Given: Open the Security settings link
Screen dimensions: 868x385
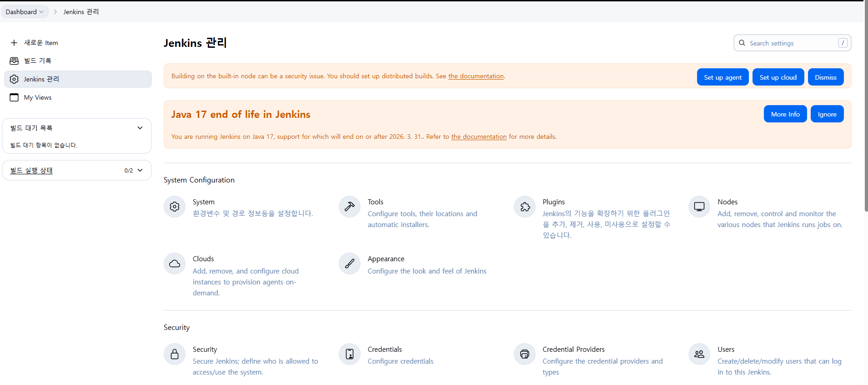Looking at the screenshot, I should 205,349.
